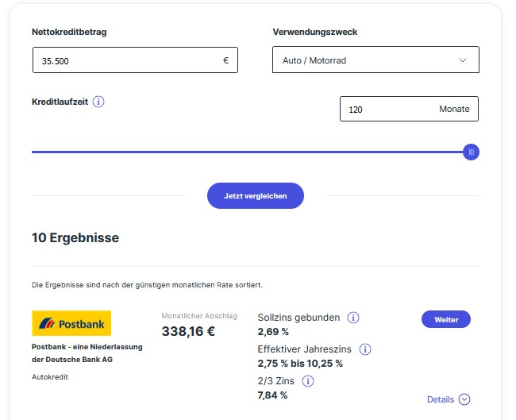Click the middle of the Kreditlaufzeit slider track
Viewport: 516px width, 420px height.
pyautogui.click(x=250, y=152)
